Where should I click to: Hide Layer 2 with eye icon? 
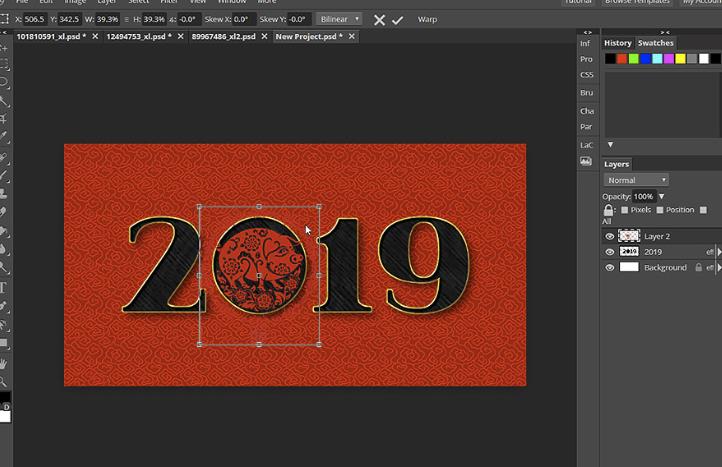point(610,236)
